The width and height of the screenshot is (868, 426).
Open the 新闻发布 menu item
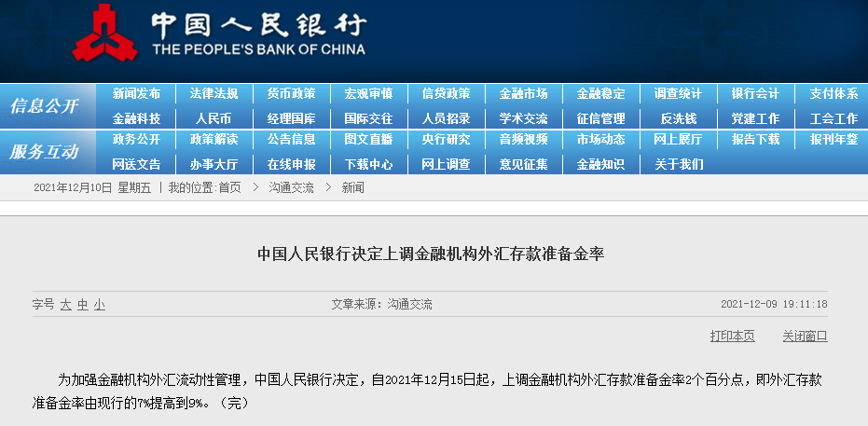click(x=136, y=94)
